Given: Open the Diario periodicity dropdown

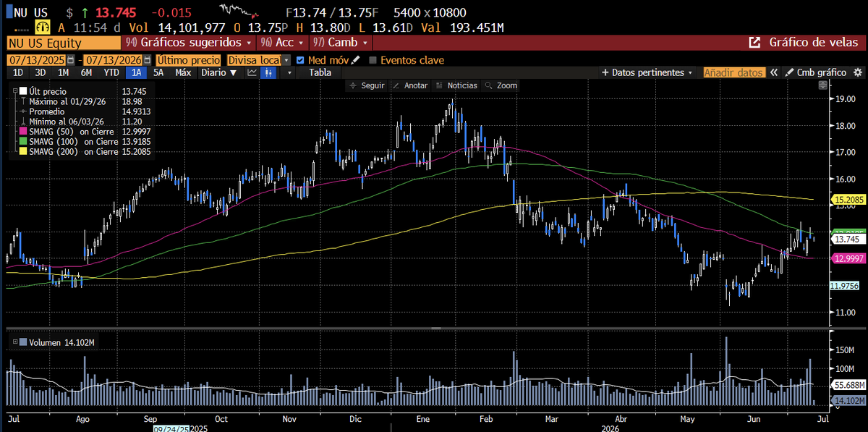Looking at the screenshot, I should (x=219, y=72).
